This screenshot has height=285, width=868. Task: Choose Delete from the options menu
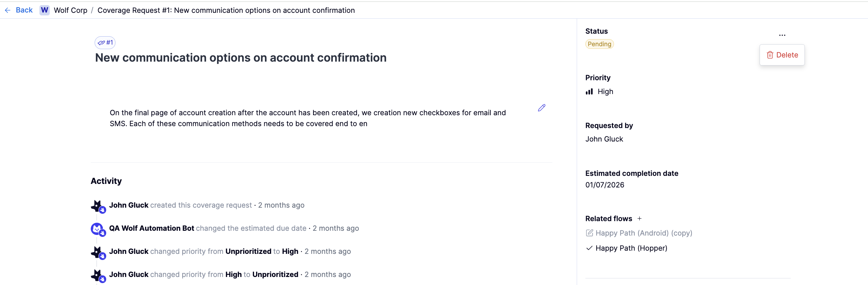click(x=782, y=55)
